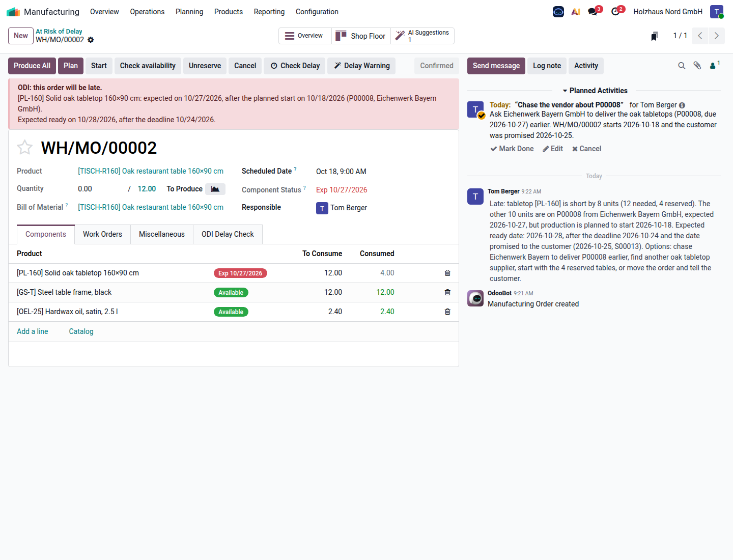Click the Produce All button

tap(32, 66)
